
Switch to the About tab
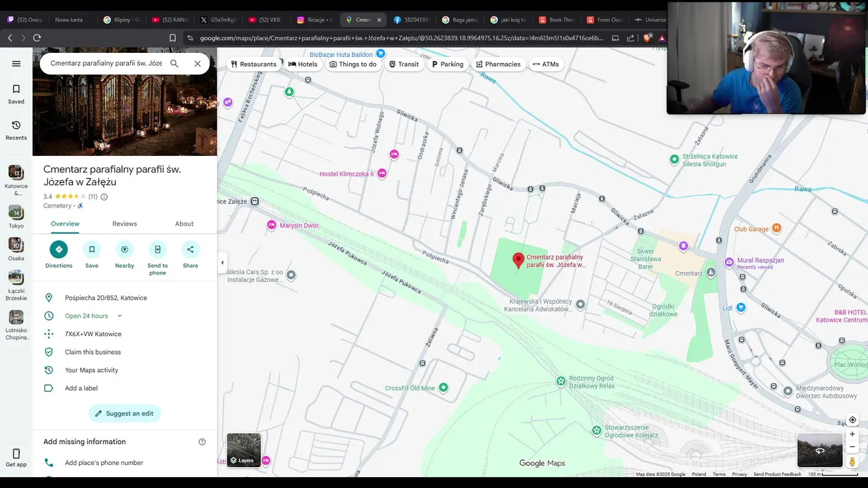coord(184,224)
